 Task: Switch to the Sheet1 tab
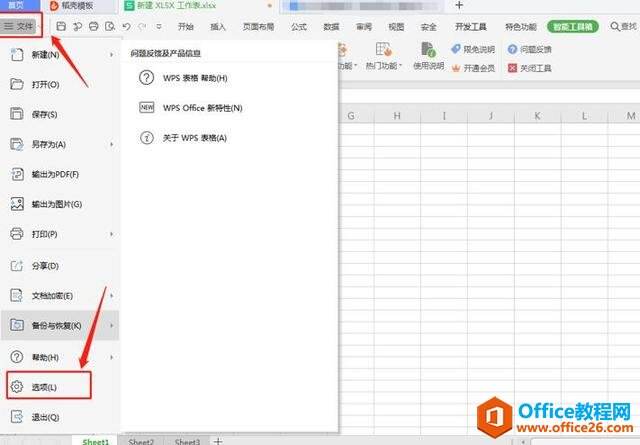coord(96,441)
